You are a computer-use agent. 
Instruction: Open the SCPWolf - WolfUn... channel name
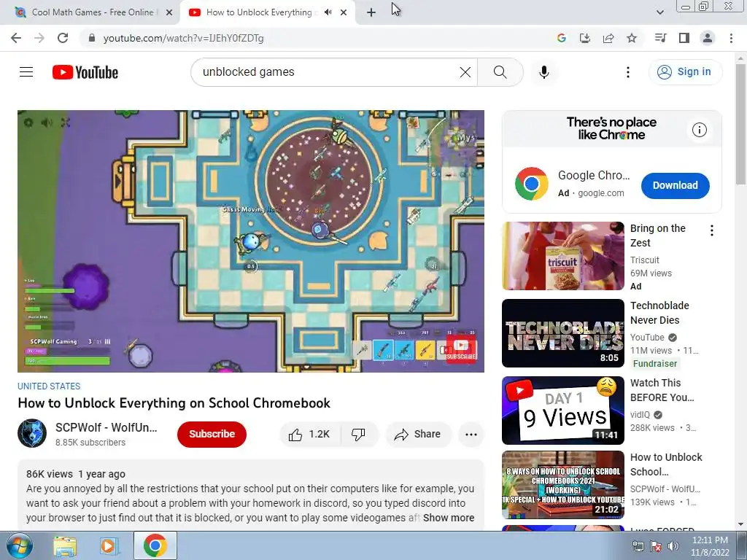coord(107,427)
